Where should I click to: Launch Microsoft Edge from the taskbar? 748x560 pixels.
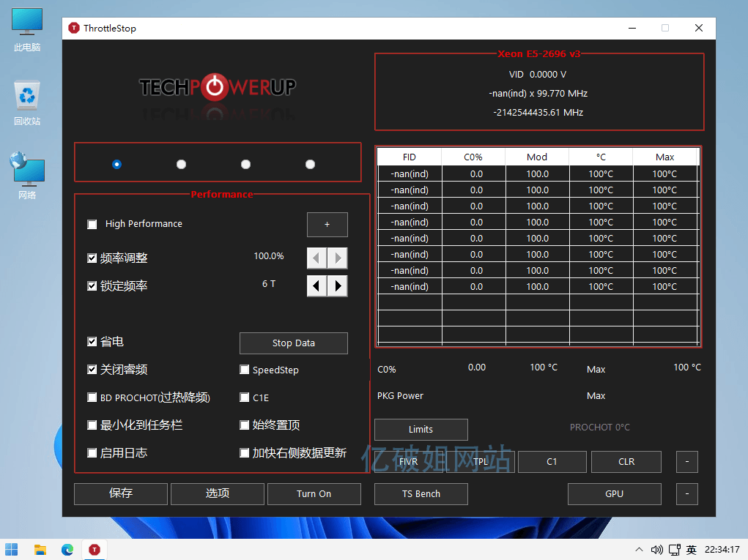67,549
